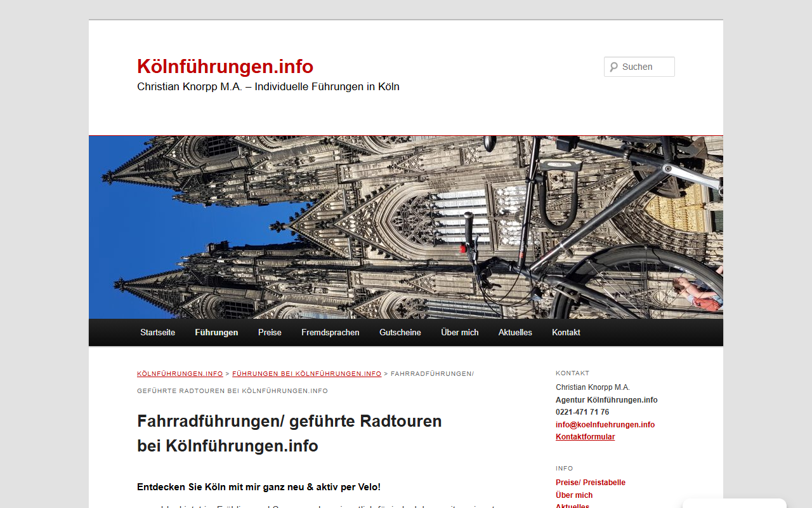Click the phone number 0221-471 71 76
This screenshot has height=508, width=812.
(x=582, y=412)
